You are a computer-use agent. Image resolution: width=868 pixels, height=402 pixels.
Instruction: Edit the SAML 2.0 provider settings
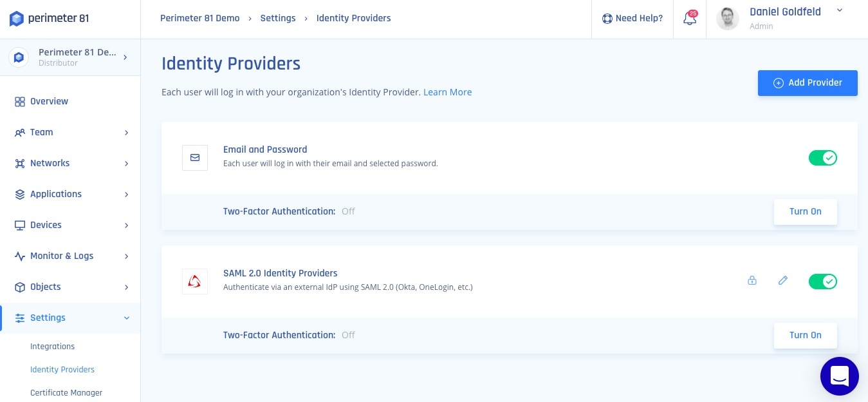coord(783,281)
